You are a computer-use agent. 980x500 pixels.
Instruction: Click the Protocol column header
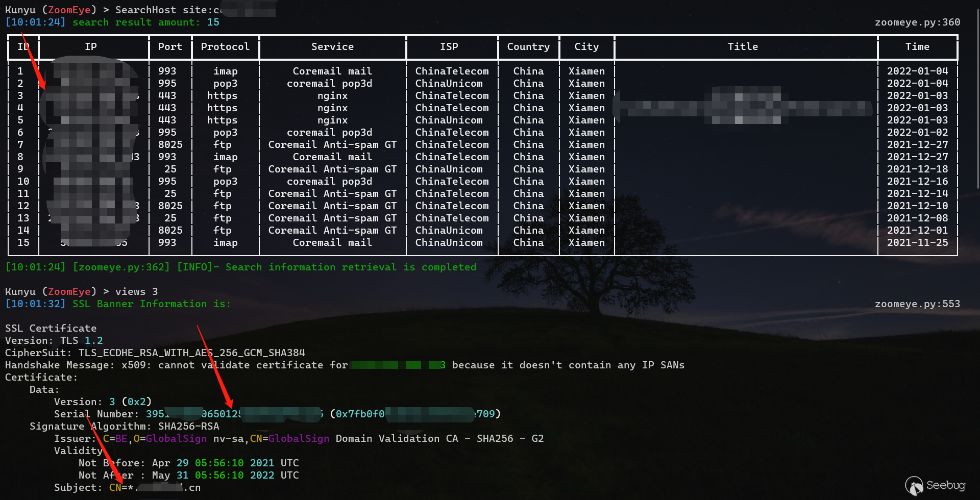click(x=225, y=47)
